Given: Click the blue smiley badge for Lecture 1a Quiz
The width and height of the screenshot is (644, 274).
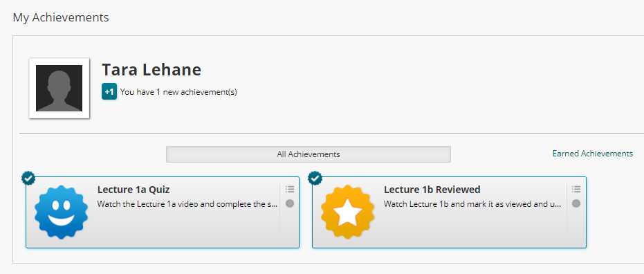Looking at the screenshot, I should pos(61,212).
